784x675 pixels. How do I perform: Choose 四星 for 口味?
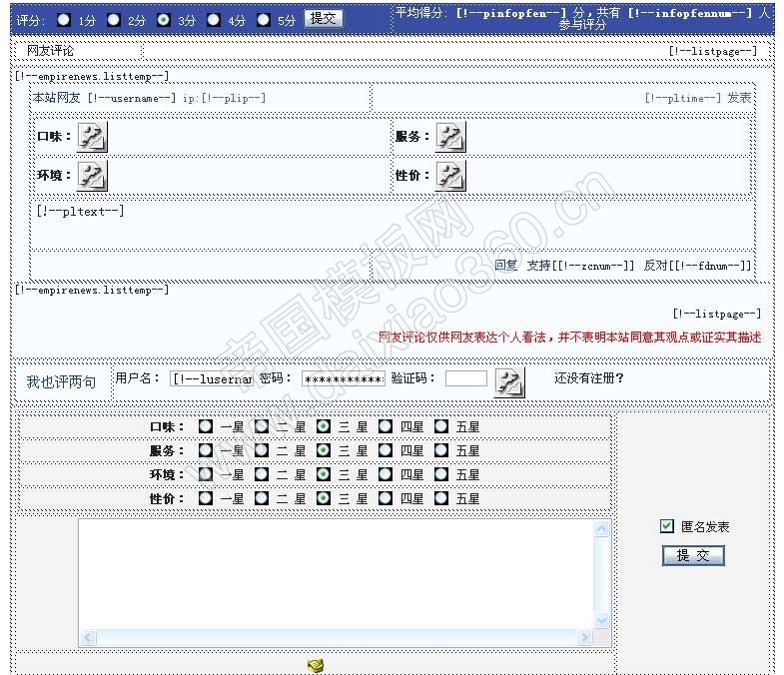(385, 426)
